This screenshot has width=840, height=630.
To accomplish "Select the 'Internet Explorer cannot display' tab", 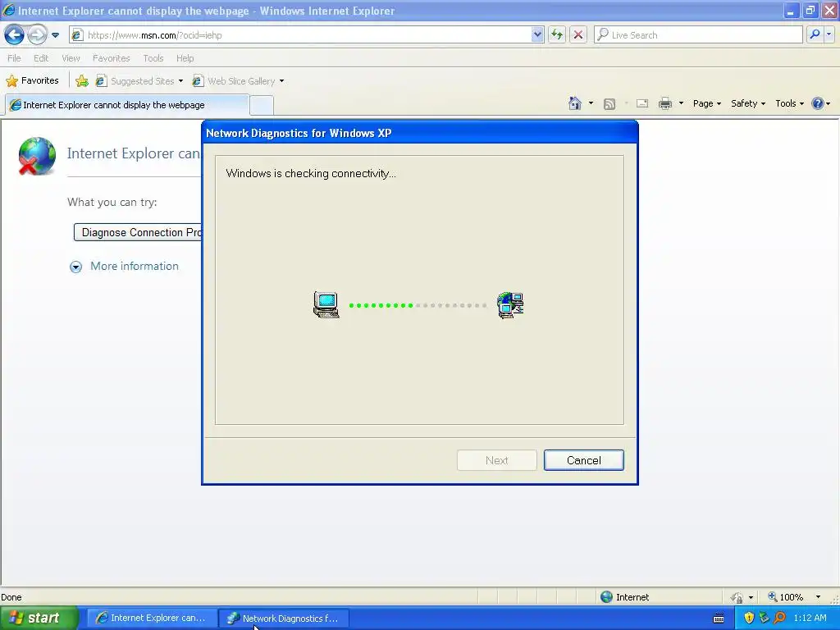I will [x=127, y=105].
